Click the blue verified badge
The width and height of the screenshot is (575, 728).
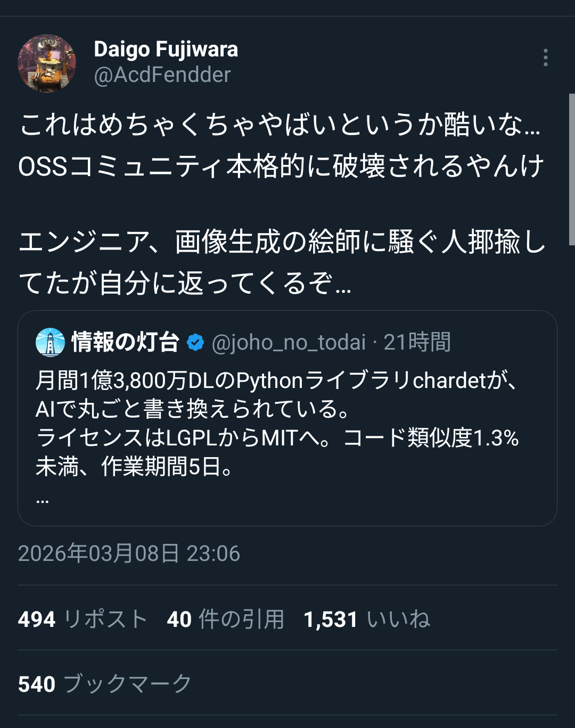[x=195, y=343]
